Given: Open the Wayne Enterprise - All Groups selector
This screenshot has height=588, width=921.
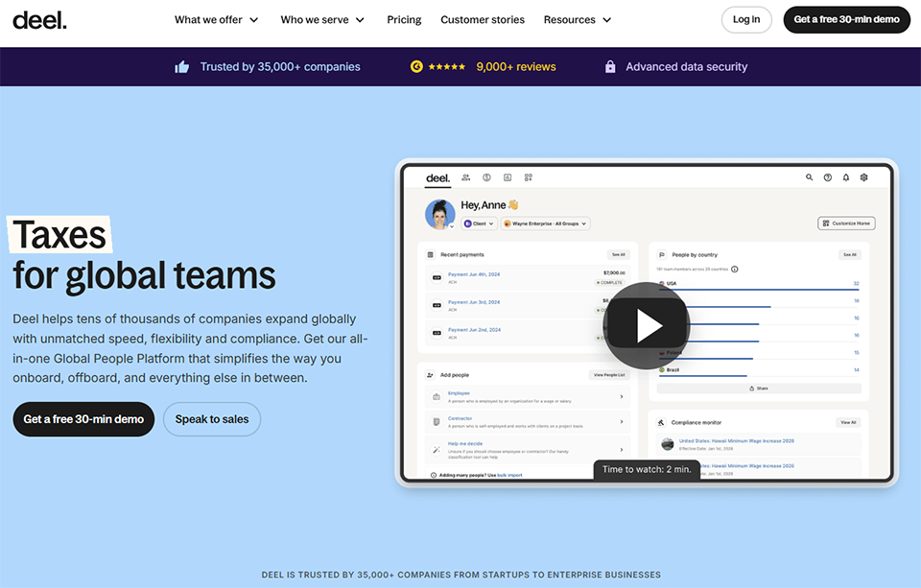Looking at the screenshot, I should click(548, 223).
